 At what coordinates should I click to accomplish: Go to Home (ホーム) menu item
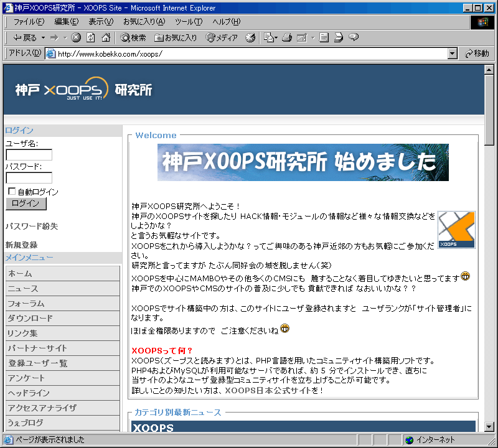pos(63,273)
